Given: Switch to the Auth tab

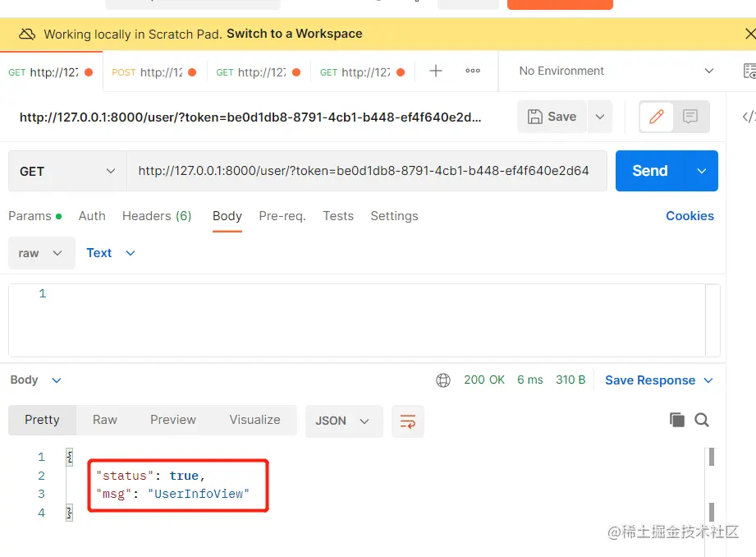Looking at the screenshot, I should (x=92, y=216).
